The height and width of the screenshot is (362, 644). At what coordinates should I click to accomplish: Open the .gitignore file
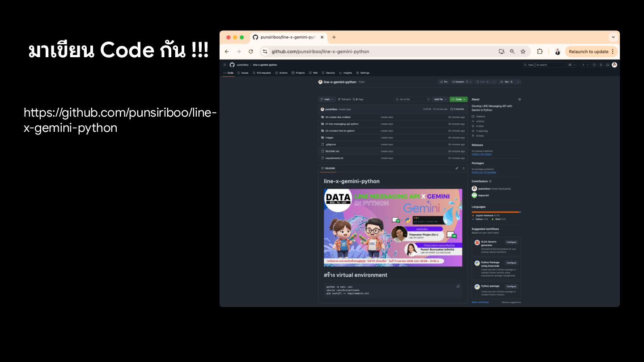[x=330, y=144]
